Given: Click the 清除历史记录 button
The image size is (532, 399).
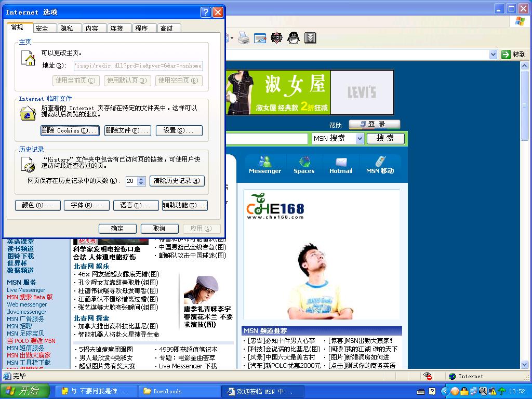Looking at the screenshot, I should [177, 181].
